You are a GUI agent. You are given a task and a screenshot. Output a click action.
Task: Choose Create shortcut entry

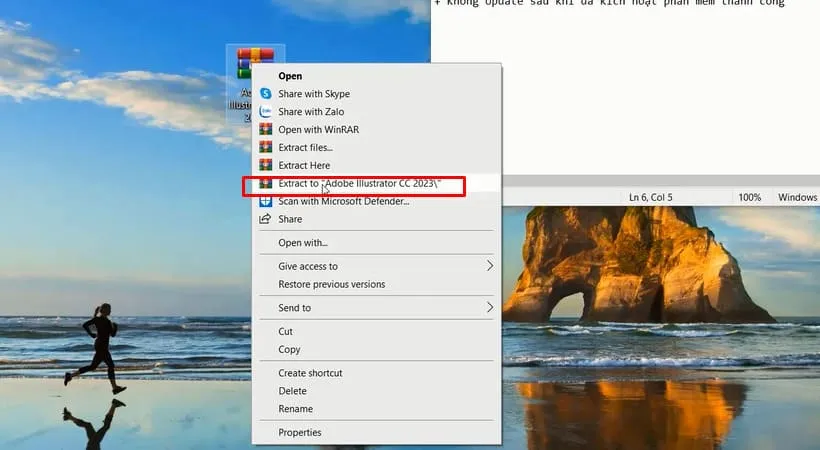pos(377,373)
